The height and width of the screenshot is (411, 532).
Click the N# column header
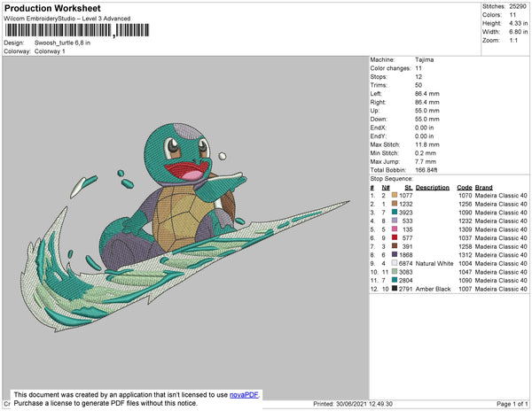click(x=386, y=188)
